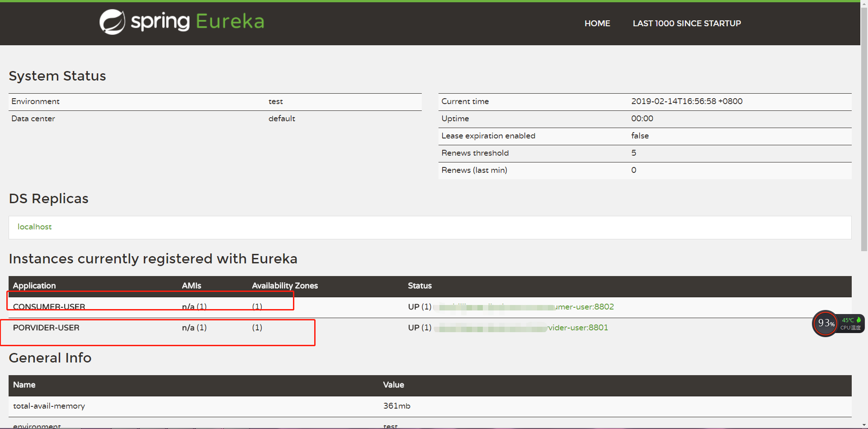This screenshot has height=429, width=868.
Task: Select the System Status Environment value 'test'
Action: 276,101
